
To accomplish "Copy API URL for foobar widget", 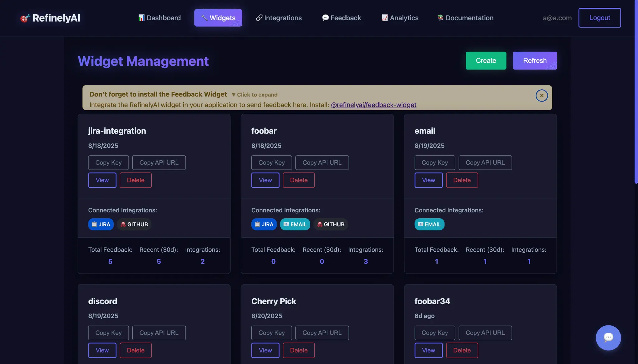I will pos(322,163).
